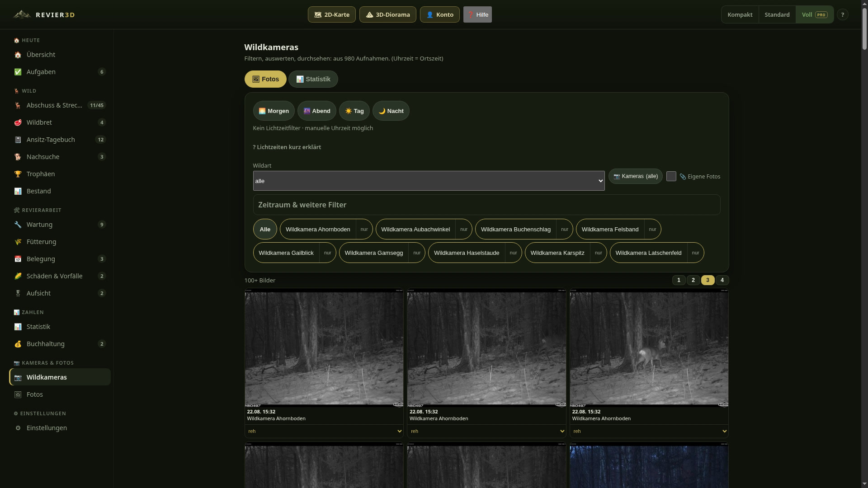The height and width of the screenshot is (488, 868).
Task: Go to page 1 of photos
Action: 679,280
